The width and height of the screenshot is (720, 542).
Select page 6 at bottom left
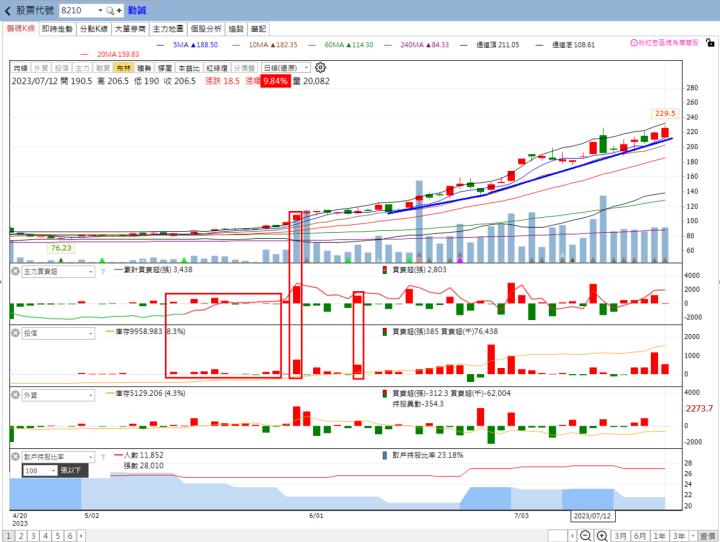point(70,536)
